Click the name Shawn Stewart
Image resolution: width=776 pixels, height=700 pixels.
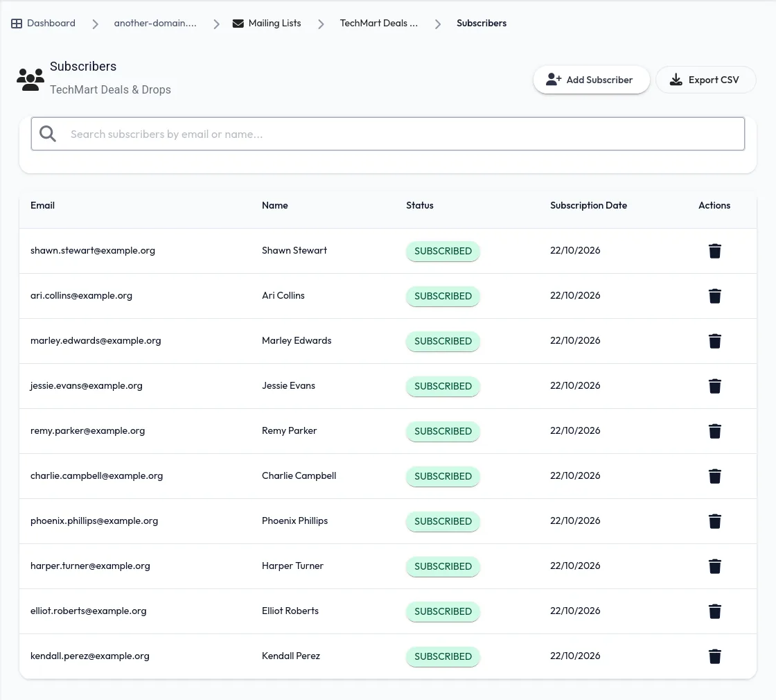pyautogui.click(x=294, y=250)
